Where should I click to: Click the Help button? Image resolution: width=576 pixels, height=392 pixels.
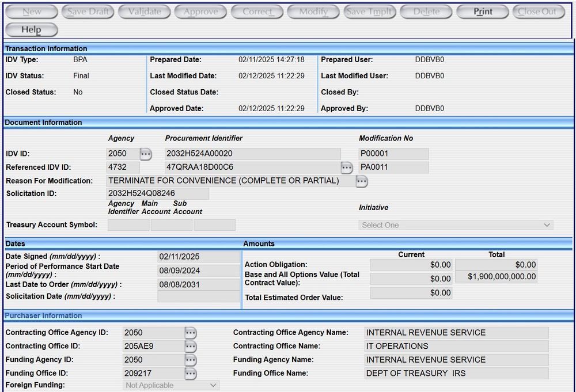[x=32, y=29]
